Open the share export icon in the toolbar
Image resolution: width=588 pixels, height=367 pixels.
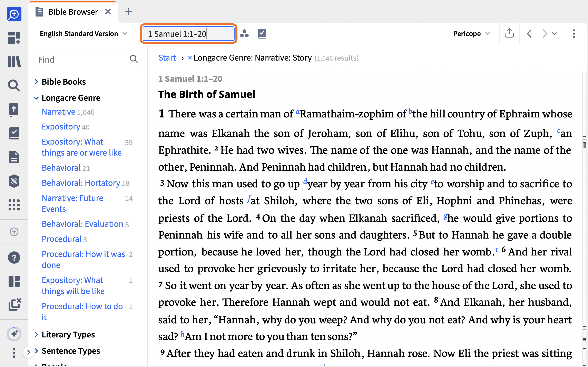(509, 33)
